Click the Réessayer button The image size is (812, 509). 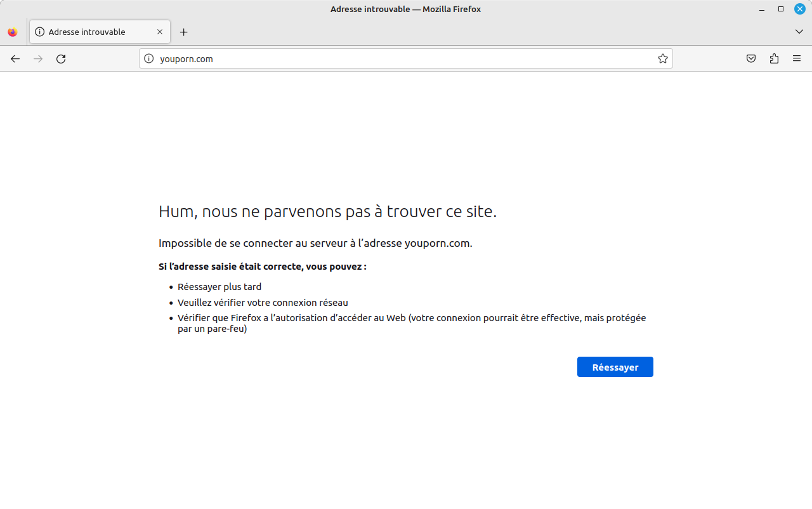(x=615, y=367)
